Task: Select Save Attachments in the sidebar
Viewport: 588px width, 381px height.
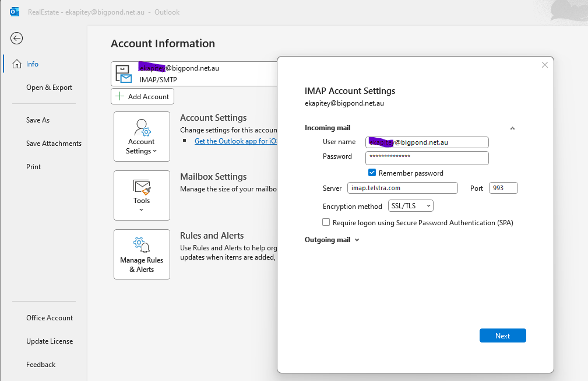Action: (x=54, y=144)
